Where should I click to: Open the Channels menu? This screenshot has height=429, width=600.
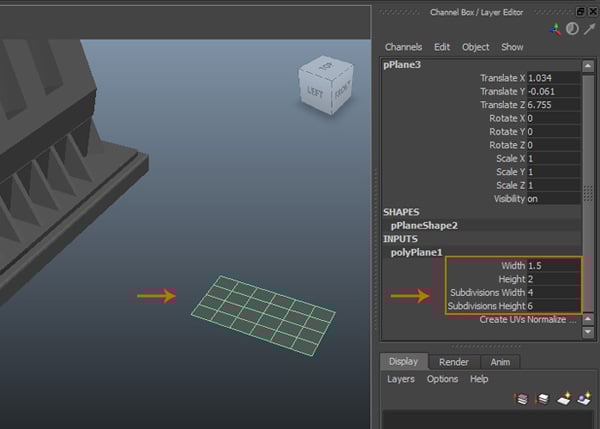tap(403, 47)
